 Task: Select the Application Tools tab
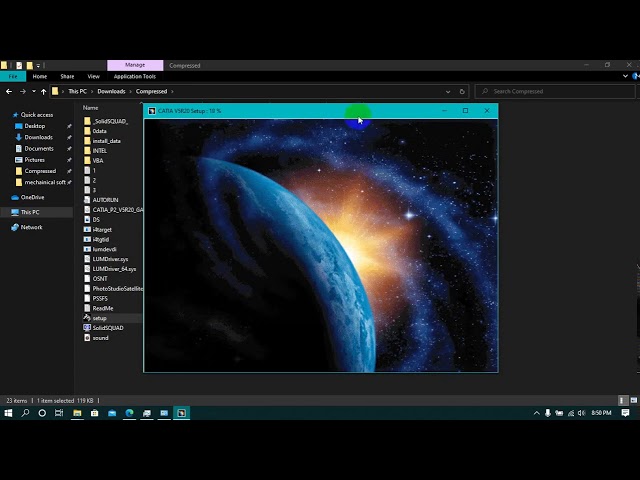click(135, 76)
